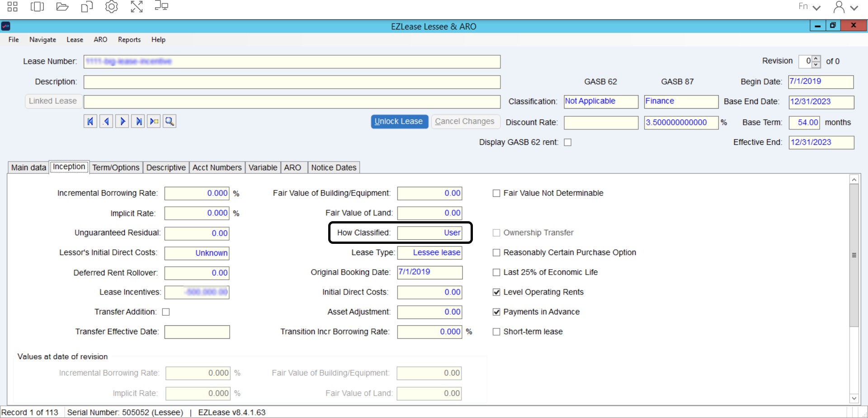Click the Cancel Changes button
This screenshot has width=868, height=418.
[x=465, y=121]
